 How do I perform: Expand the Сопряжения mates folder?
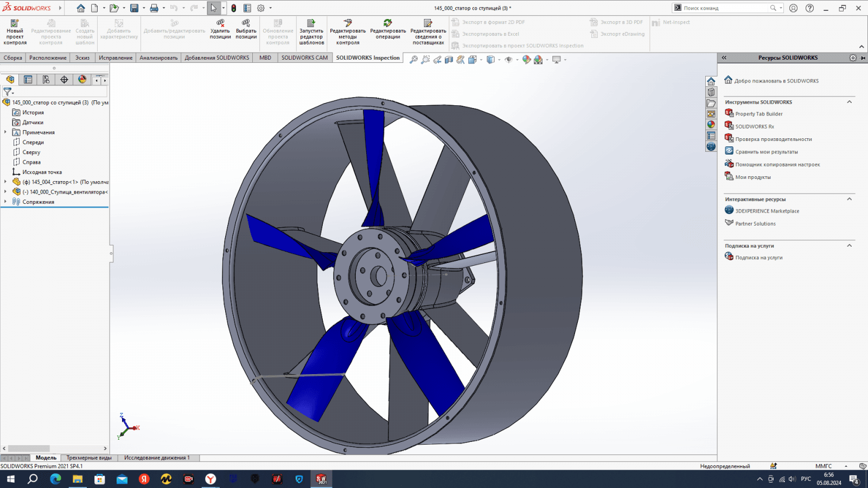[5, 202]
